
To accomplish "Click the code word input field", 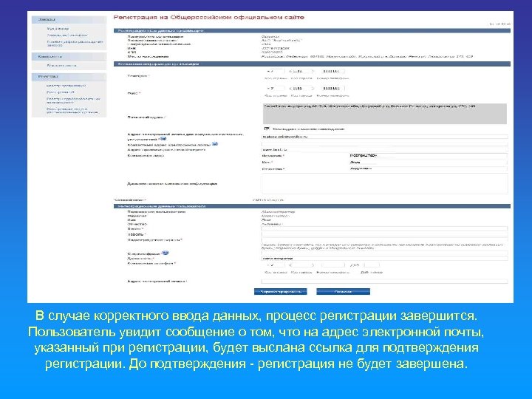I will tap(384, 253).
